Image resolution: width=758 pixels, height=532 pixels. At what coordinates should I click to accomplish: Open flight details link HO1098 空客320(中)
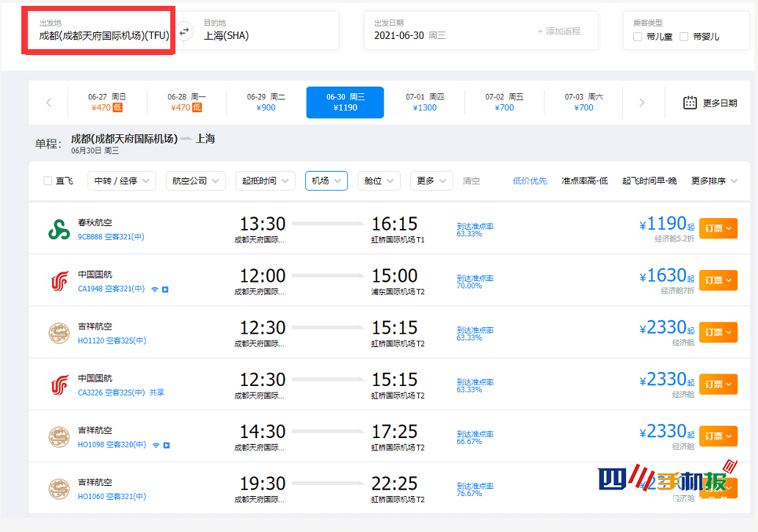(112, 445)
